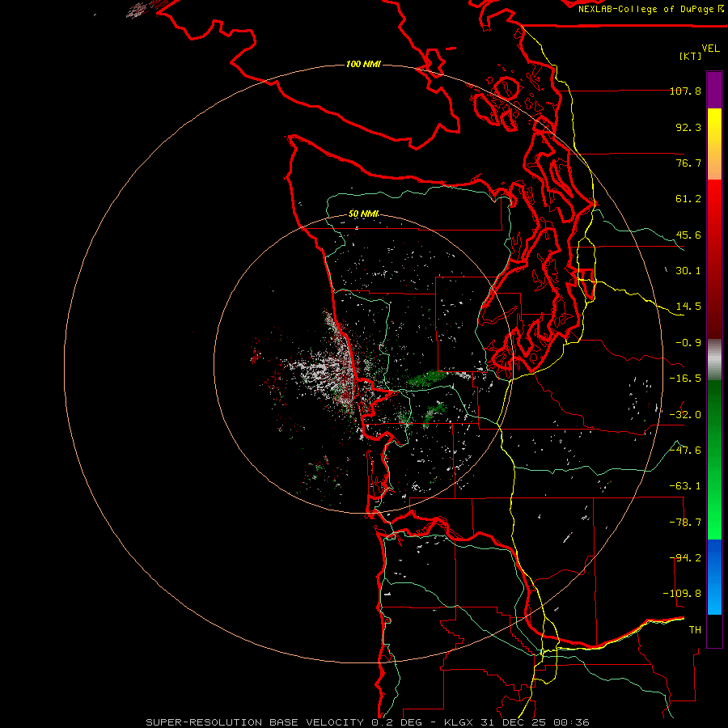Image resolution: width=728 pixels, height=728 pixels.
Task: Click the -94.2 velocity scale value
Action: point(685,558)
